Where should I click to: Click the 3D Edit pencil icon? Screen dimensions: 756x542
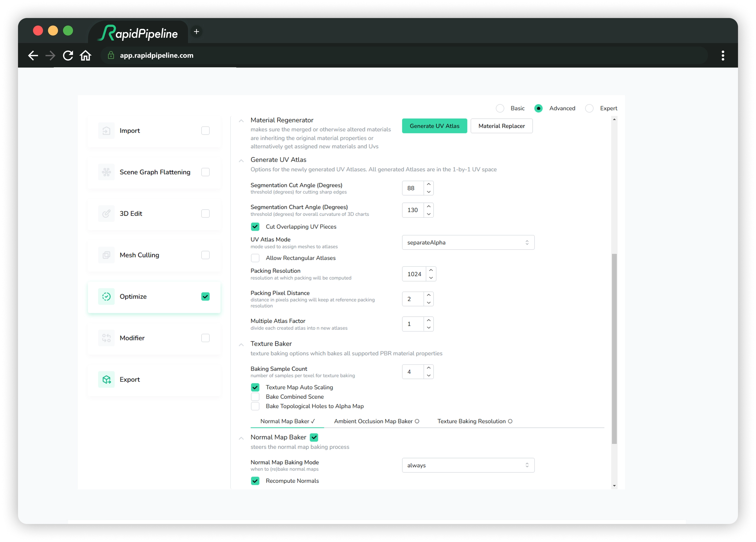pos(106,214)
